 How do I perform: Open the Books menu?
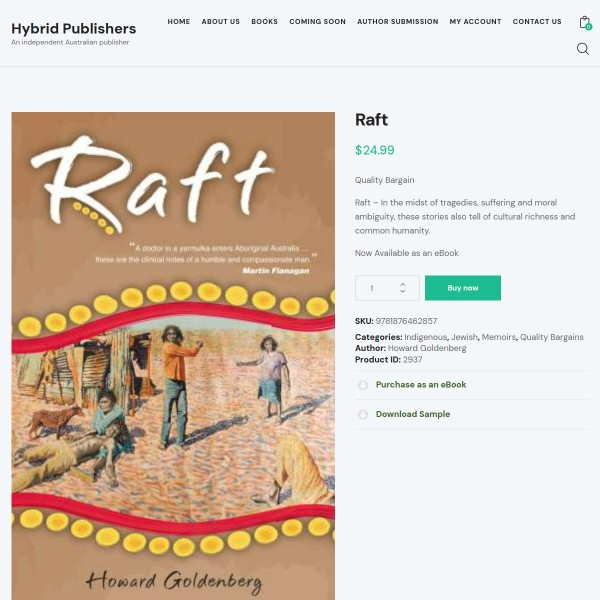264,22
